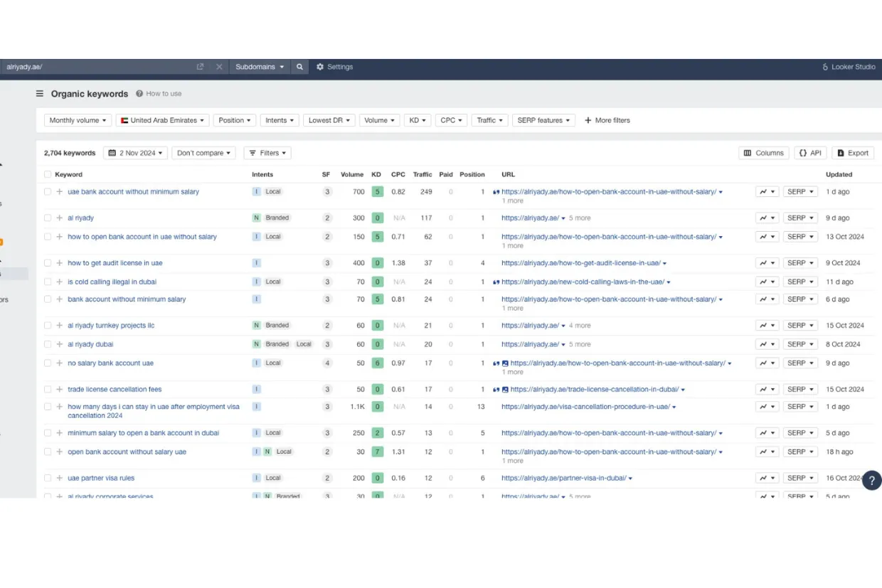Check the box for 'al riyady turnkey projects llc'
The width and height of the screenshot is (882, 588).
[x=48, y=326]
